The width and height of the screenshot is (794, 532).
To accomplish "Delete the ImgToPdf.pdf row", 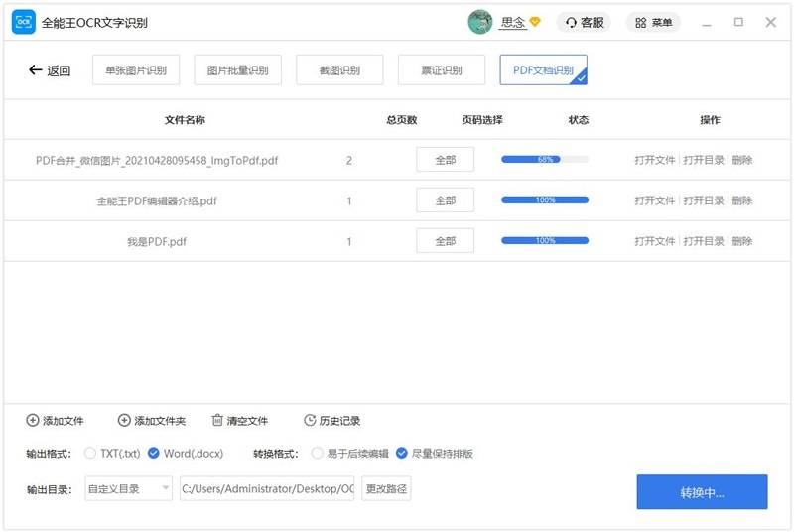I will point(741,160).
